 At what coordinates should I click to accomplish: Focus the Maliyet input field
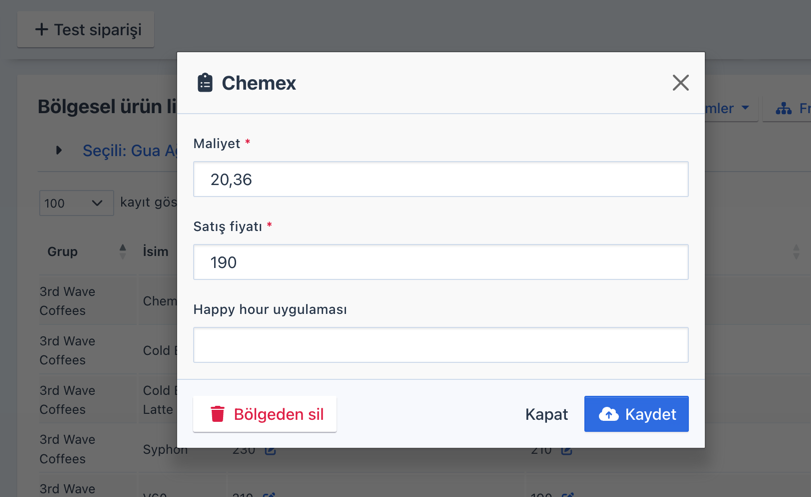pos(440,180)
